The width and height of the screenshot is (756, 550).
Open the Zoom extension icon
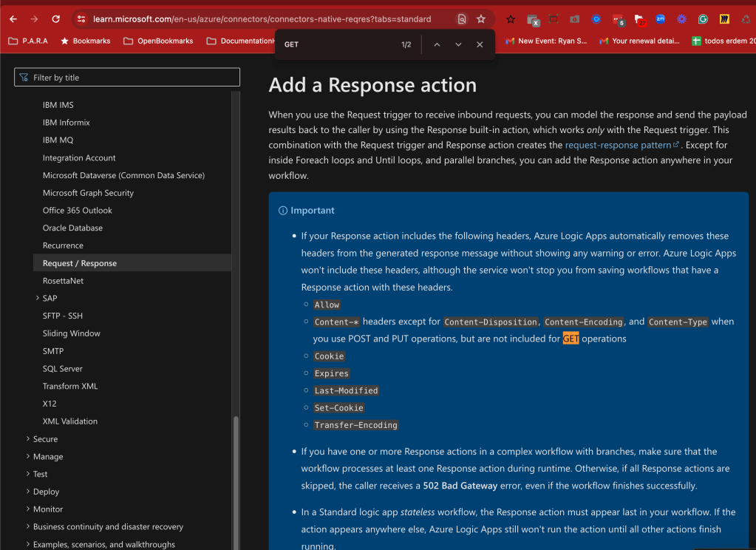(661, 19)
